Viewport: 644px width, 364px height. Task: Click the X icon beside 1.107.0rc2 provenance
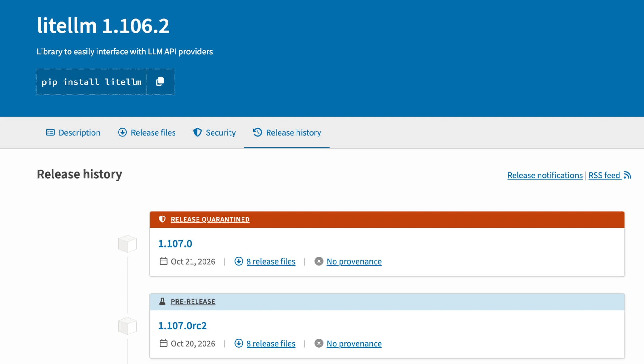coord(319,343)
